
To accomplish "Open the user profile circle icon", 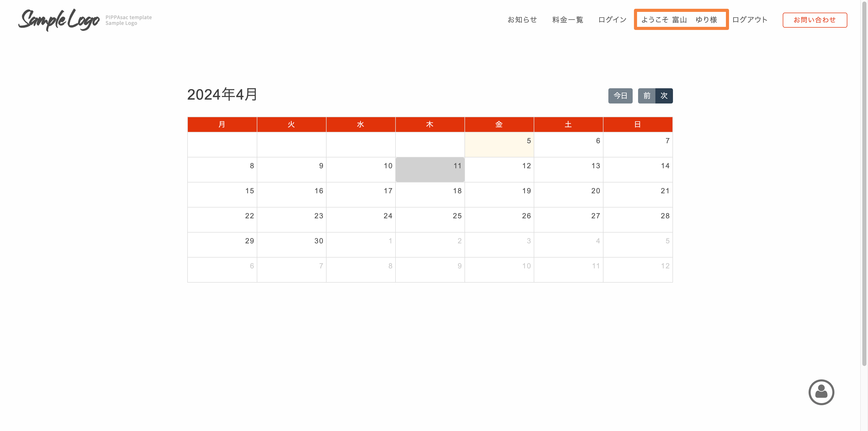I will (x=821, y=392).
